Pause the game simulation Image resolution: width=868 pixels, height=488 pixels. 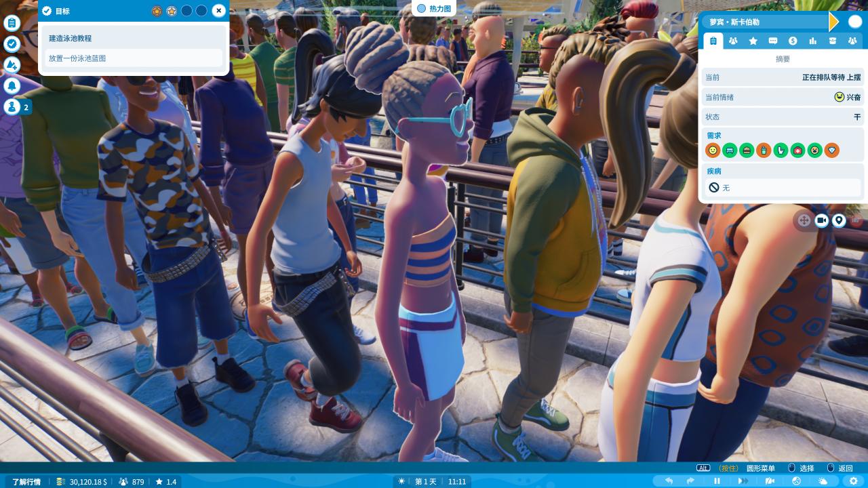tap(717, 481)
